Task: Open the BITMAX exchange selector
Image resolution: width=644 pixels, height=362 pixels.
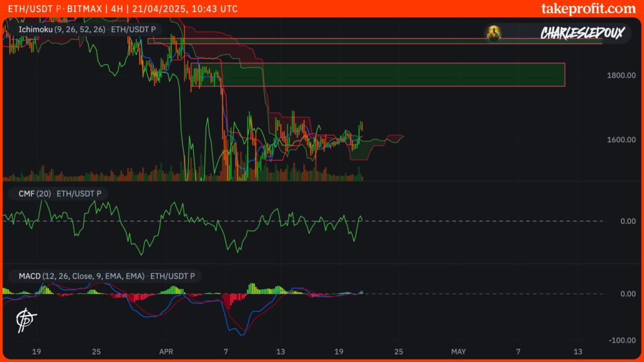Action: click(85, 9)
